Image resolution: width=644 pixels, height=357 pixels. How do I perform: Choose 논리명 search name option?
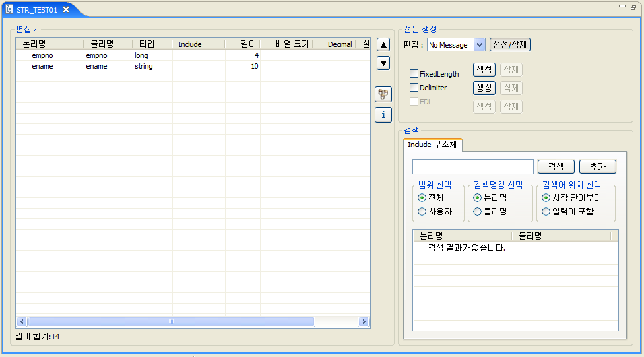tap(477, 197)
